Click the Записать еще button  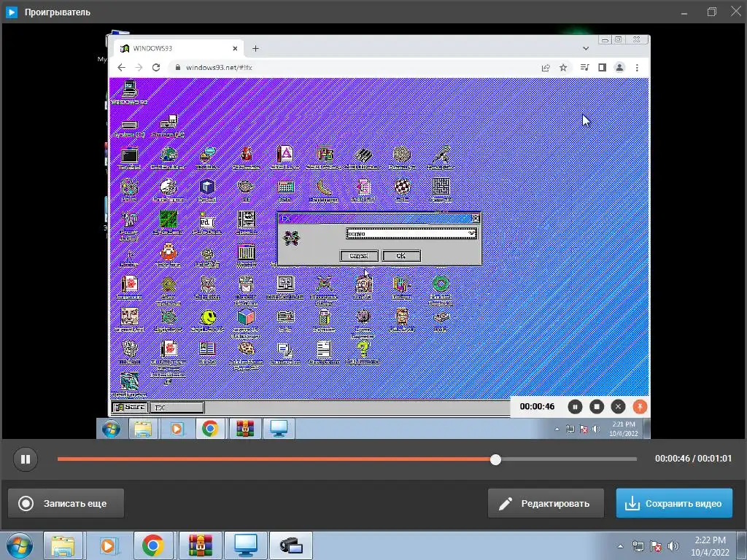click(x=66, y=503)
